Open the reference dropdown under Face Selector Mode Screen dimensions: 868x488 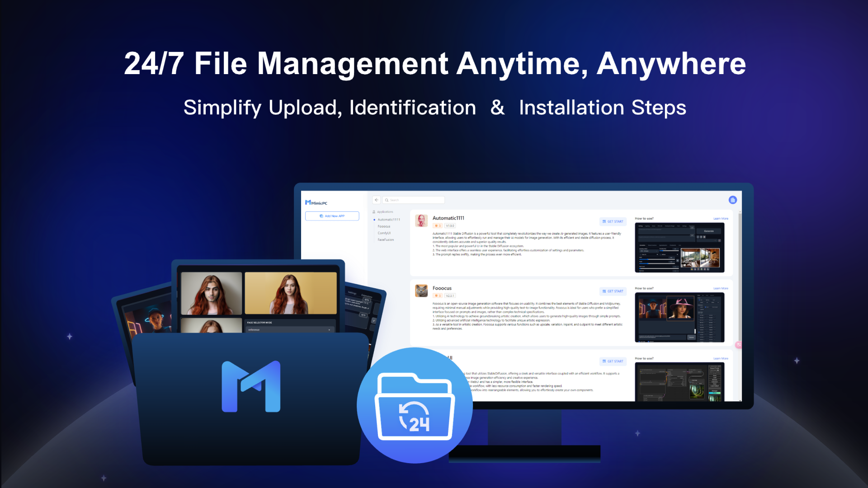pos(290,330)
